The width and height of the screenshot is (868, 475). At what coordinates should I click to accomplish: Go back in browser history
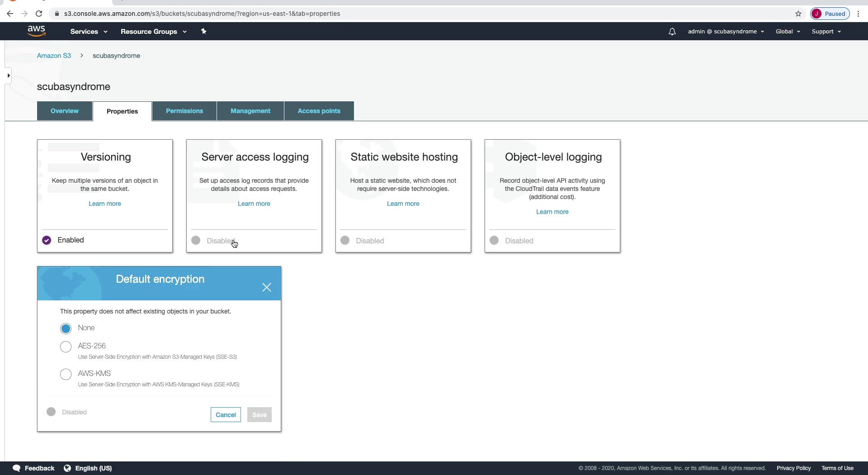click(x=10, y=14)
